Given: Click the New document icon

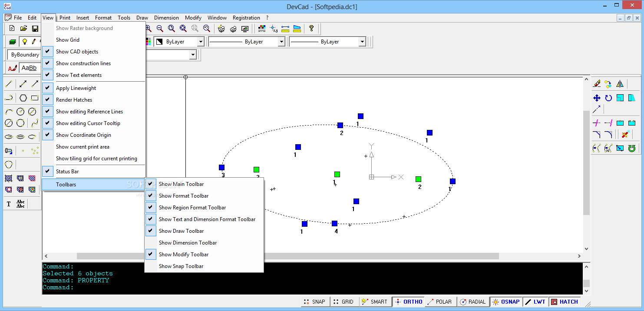Looking at the screenshot, I should tap(12, 29).
